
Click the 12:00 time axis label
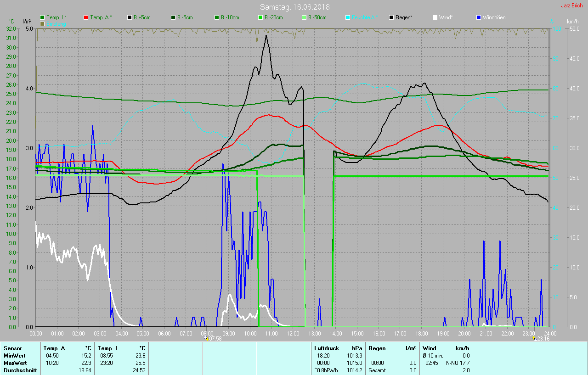coord(293,333)
